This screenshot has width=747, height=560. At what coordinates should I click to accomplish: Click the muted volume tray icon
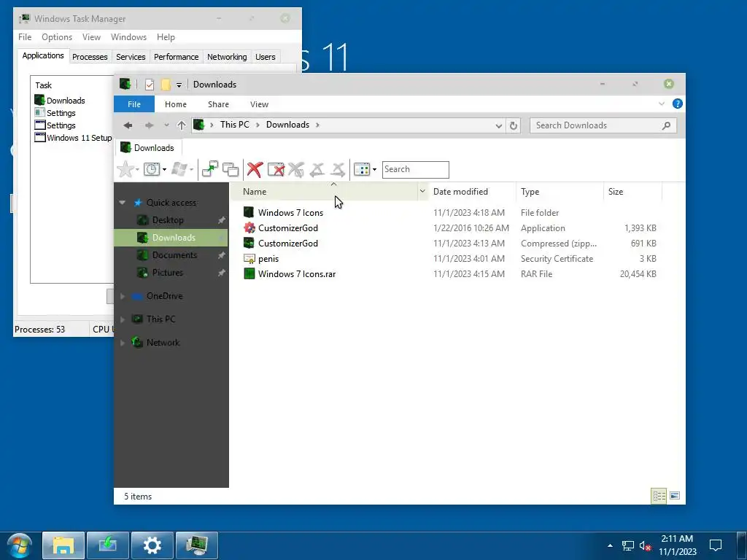pyautogui.click(x=645, y=545)
